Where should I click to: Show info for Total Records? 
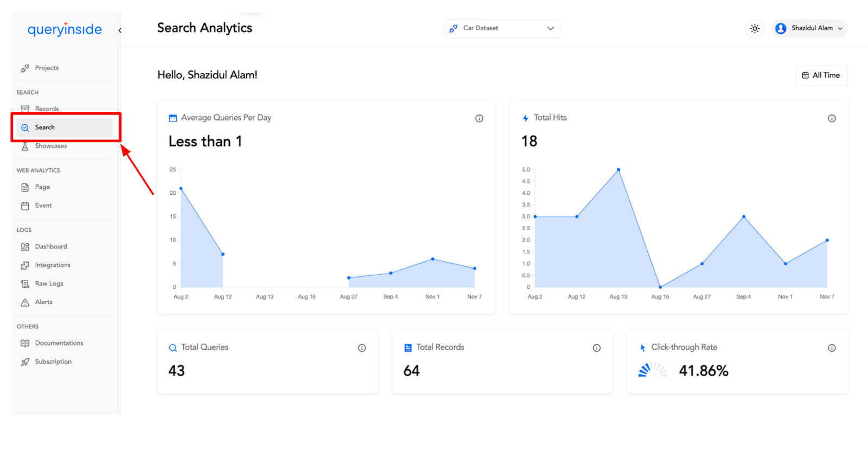click(597, 348)
